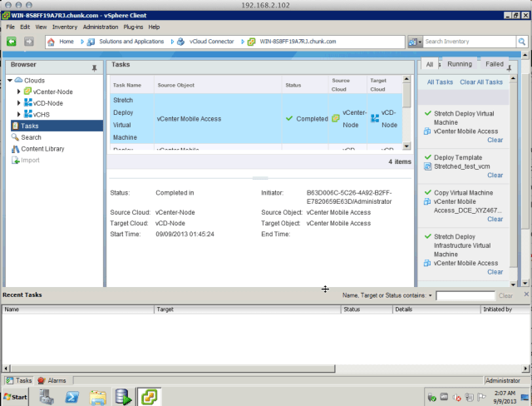532x406 pixels.
Task: Click the Clear All Tasks link
Action: point(481,82)
